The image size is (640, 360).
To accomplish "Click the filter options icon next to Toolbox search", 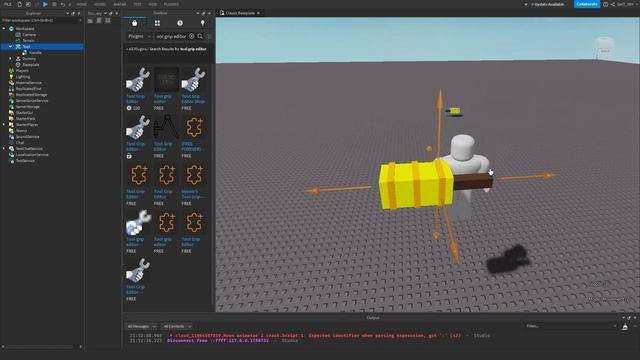I will pyautogui.click(x=209, y=36).
